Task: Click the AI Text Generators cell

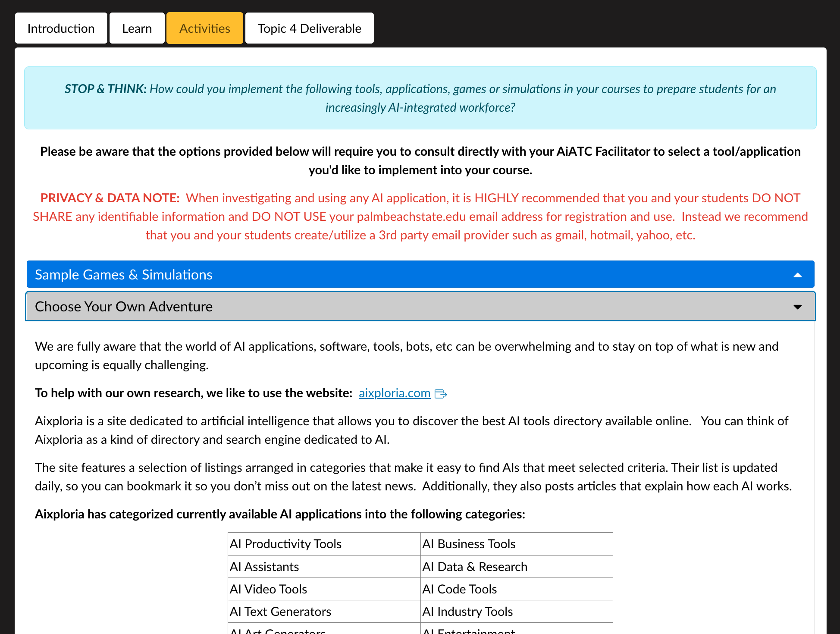Action: [280, 612]
